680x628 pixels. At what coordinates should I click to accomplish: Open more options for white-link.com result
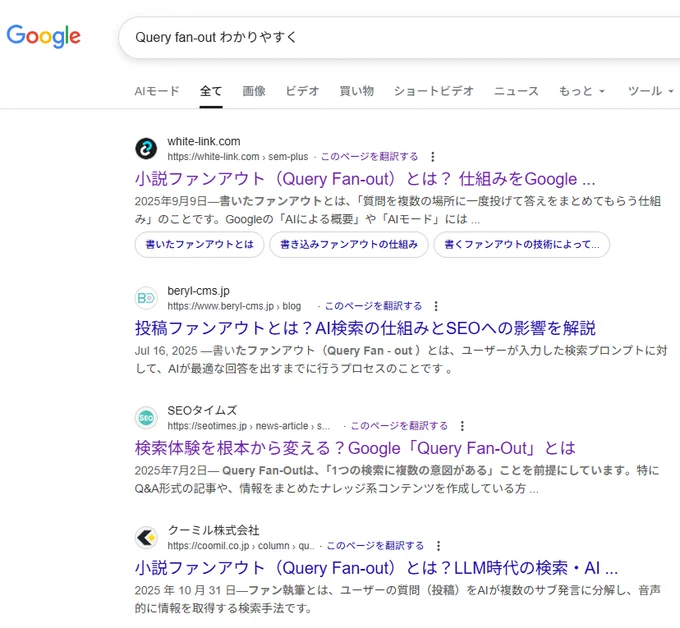click(432, 157)
